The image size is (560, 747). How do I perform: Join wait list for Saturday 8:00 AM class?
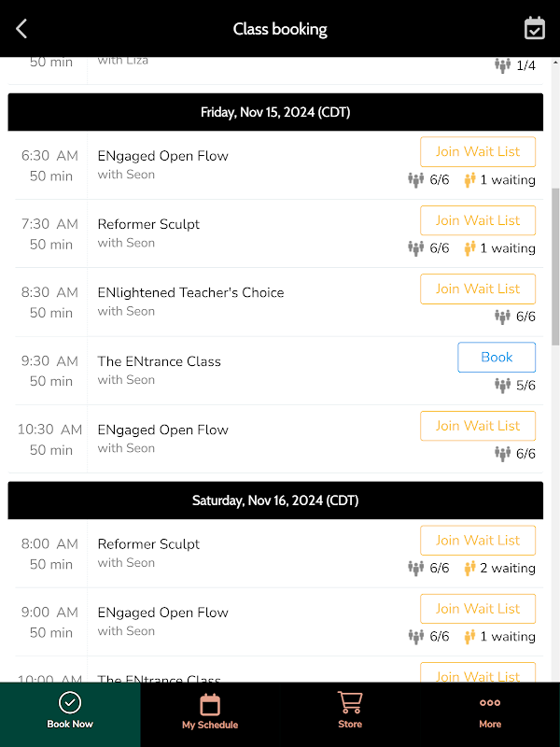(478, 541)
